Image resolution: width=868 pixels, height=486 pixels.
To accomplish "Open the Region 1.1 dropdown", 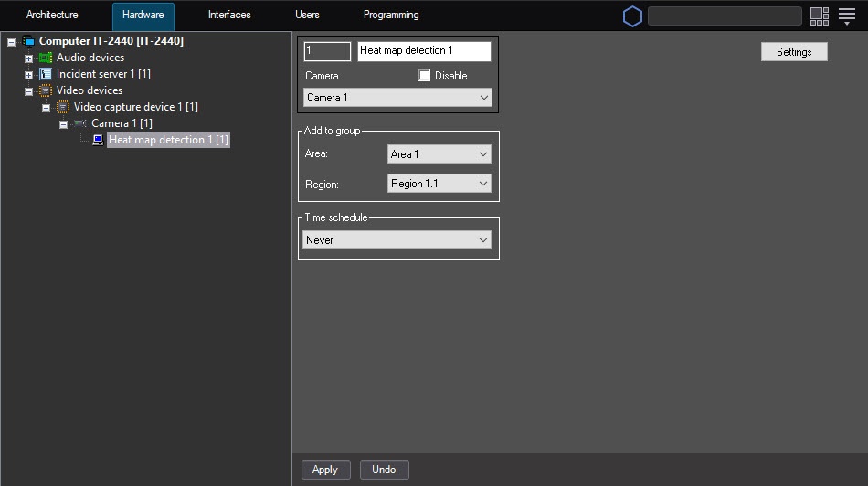I will (439, 184).
